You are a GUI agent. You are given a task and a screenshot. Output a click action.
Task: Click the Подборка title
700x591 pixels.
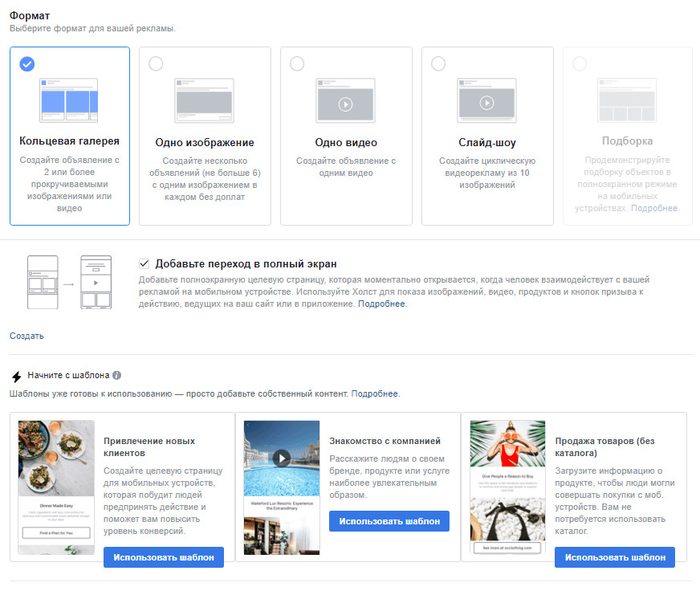(x=627, y=141)
